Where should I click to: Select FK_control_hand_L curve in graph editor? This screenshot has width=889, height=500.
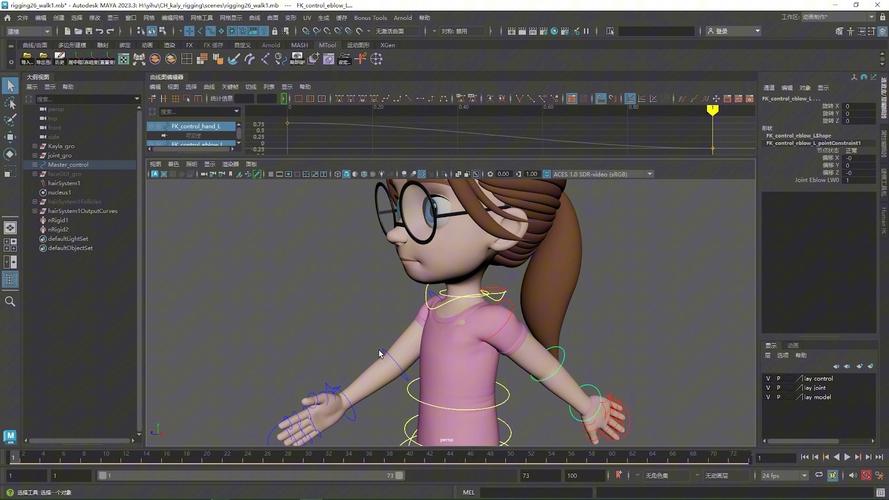coord(195,127)
